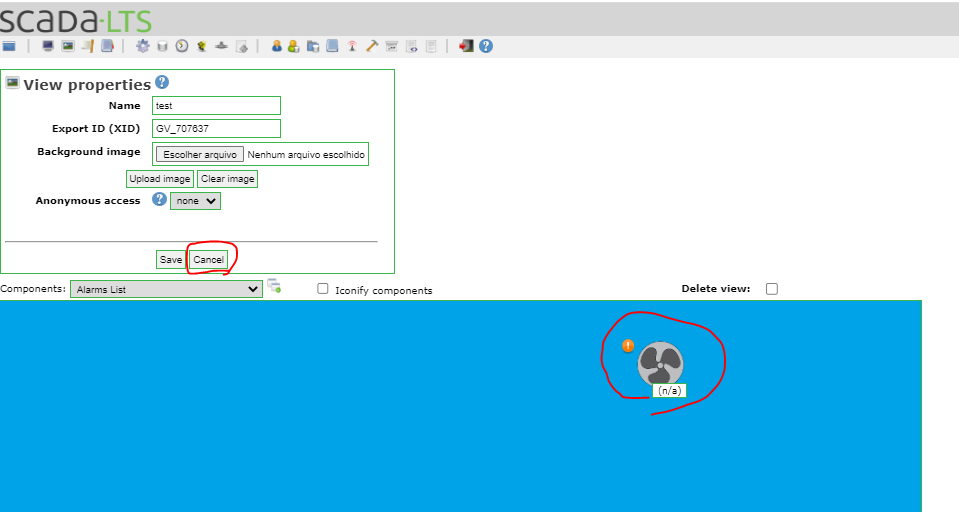This screenshot has width=959, height=512.
Task: Click Escolher arquivo file chooser button
Action: point(200,155)
